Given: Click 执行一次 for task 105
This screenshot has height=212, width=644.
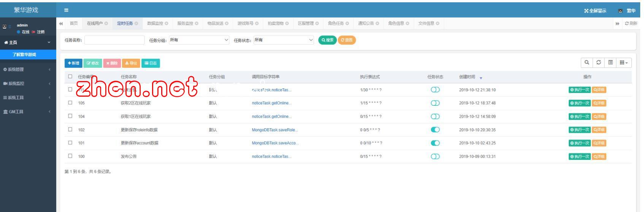Looking at the screenshot, I should click(x=579, y=103).
